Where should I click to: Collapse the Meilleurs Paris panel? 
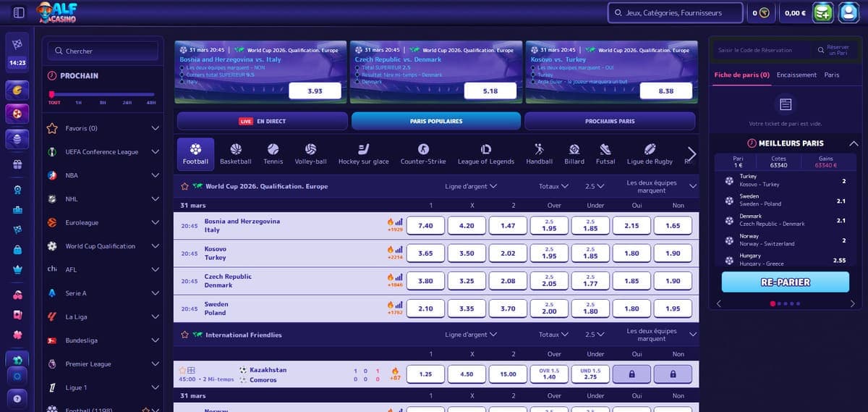click(x=853, y=143)
